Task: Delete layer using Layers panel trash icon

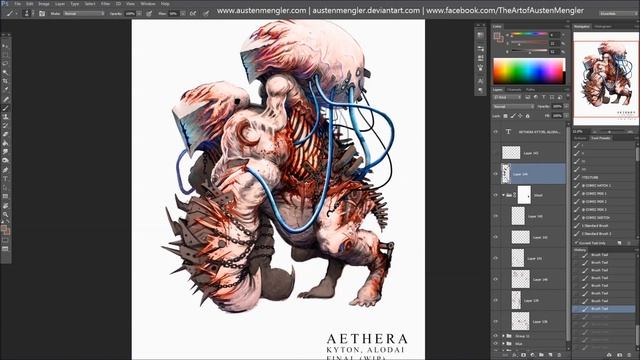Action: pos(560,355)
